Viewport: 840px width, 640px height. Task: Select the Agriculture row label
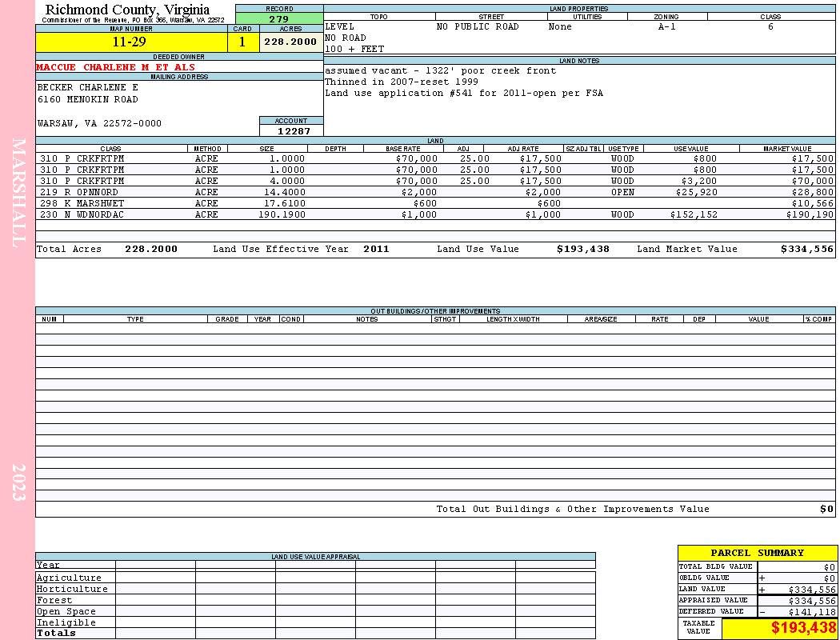(69, 578)
